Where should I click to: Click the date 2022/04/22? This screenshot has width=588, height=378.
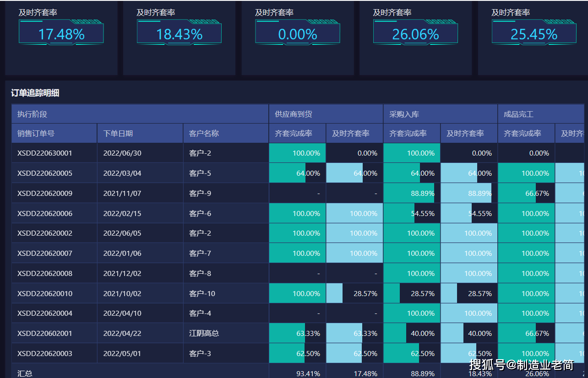122,334
